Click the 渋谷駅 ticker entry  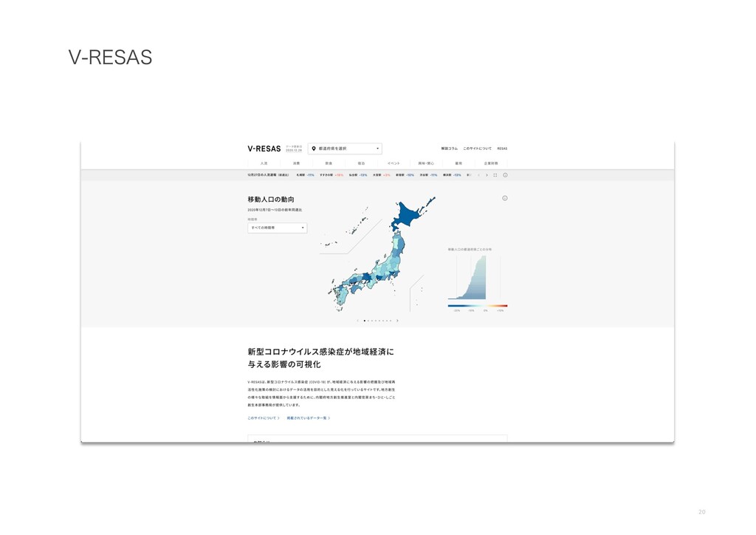(428, 175)
